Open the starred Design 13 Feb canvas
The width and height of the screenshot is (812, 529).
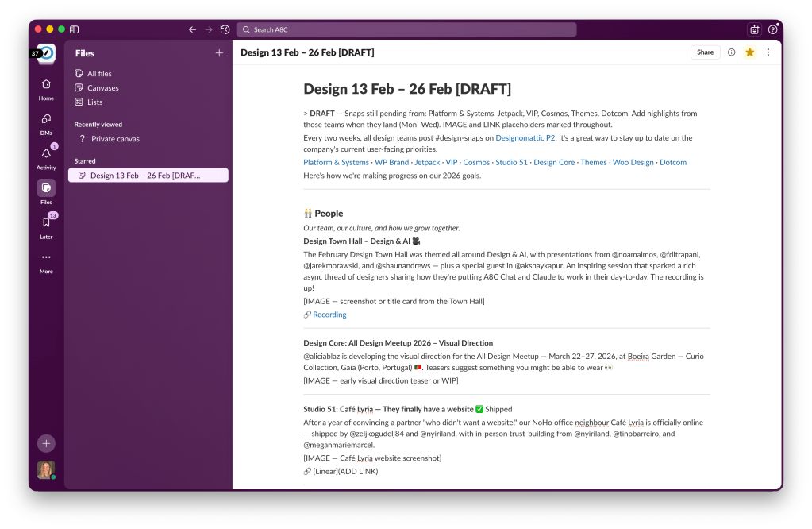pos(145,175)
